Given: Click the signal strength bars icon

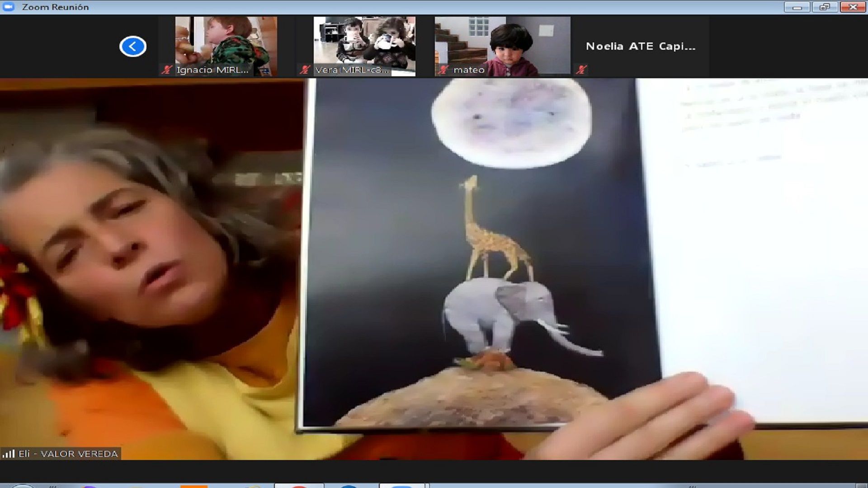Looking at the screenshot, I should pos(9,454).
